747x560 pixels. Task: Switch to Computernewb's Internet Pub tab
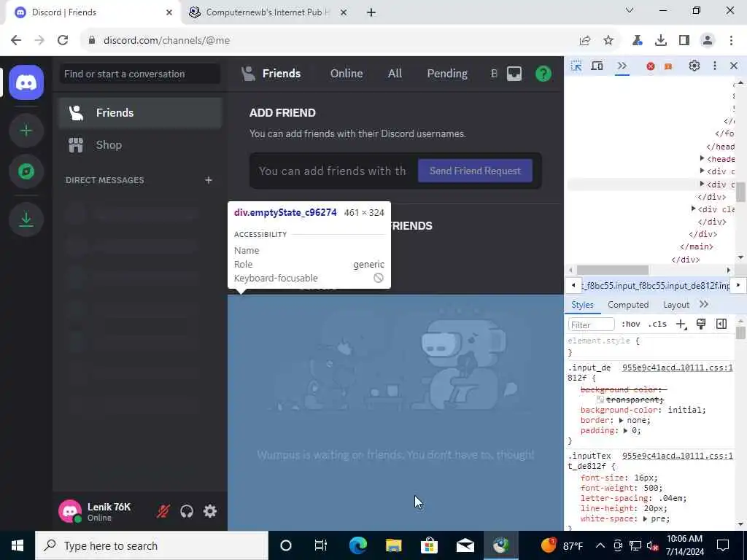click(268, 12)
